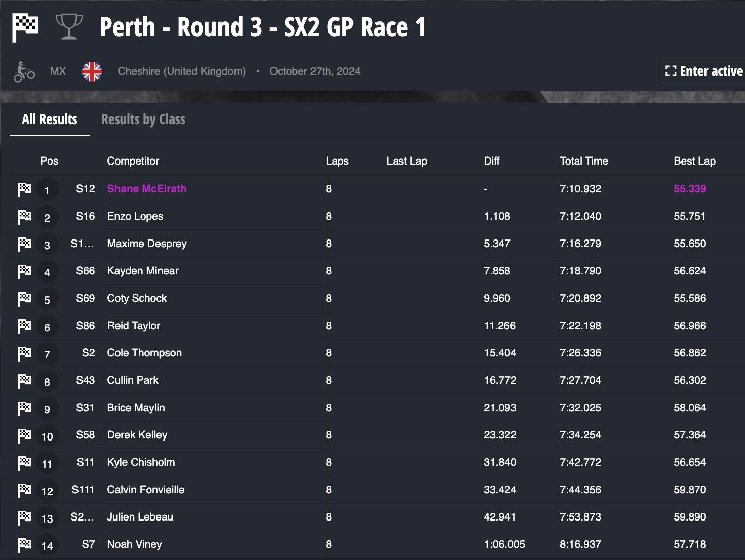Click the Total Time column header

click(584, 161)
